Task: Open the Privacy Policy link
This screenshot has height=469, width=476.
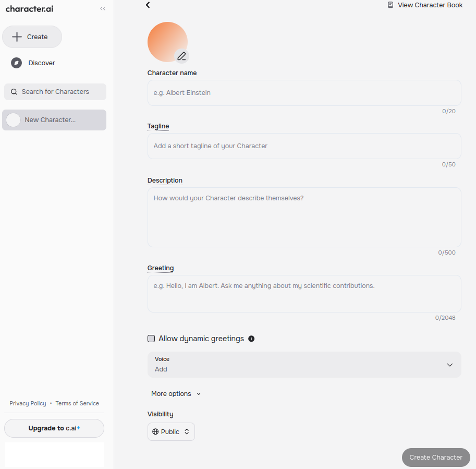Action: pyautogui.click(x=28, y=403)
